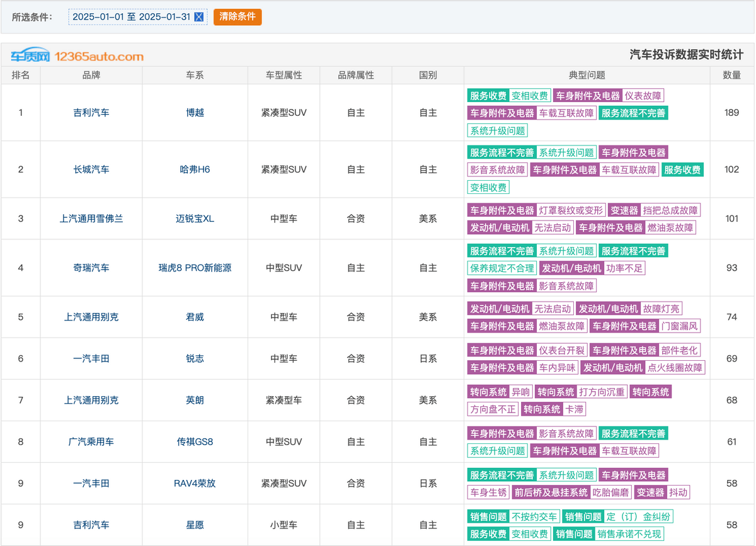
Task: Select the date range filter tag
Action: point(138,17)
